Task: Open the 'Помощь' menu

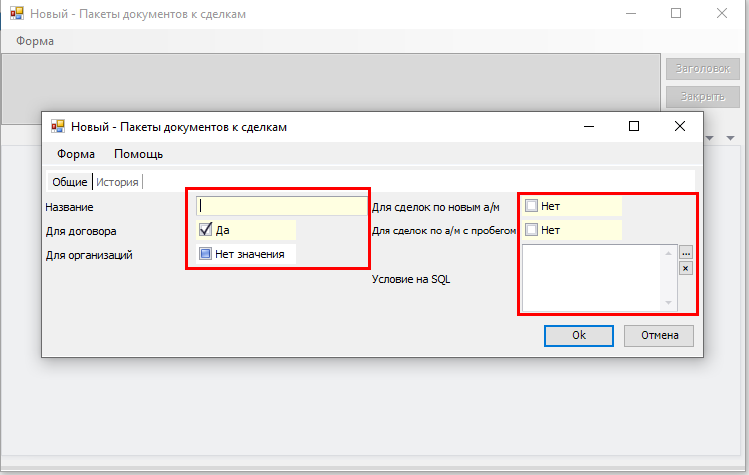Action: (138, 154)
